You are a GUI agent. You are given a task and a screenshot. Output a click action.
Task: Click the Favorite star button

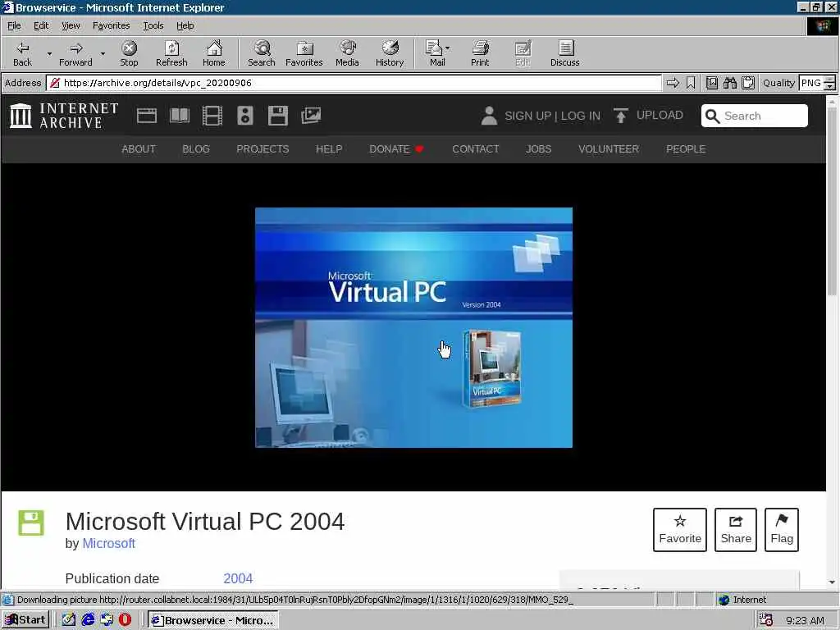coord(680,530)
